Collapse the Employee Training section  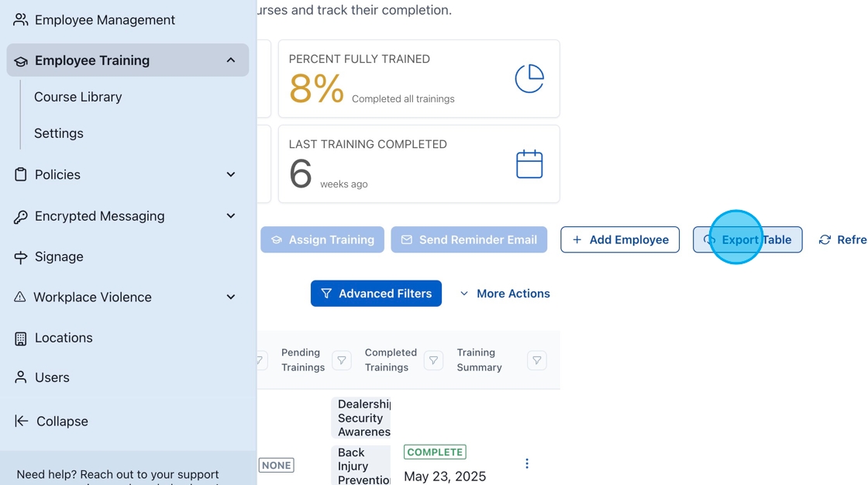pyautogui.click(x=230, y=60)
